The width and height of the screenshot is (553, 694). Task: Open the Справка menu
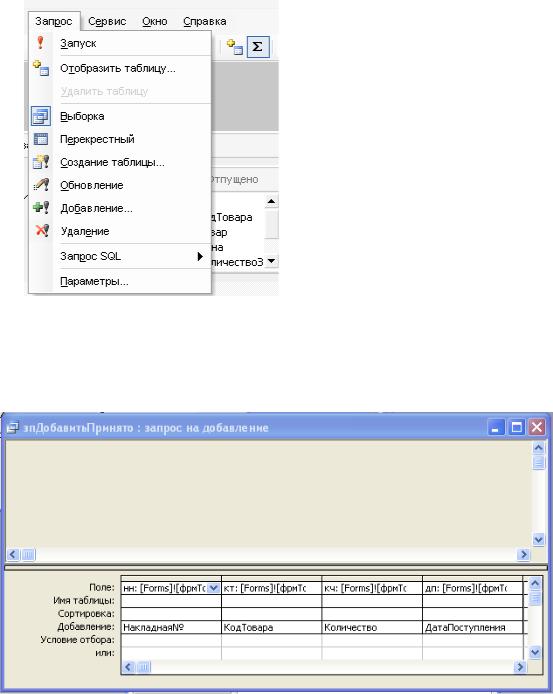click(205, 21)
